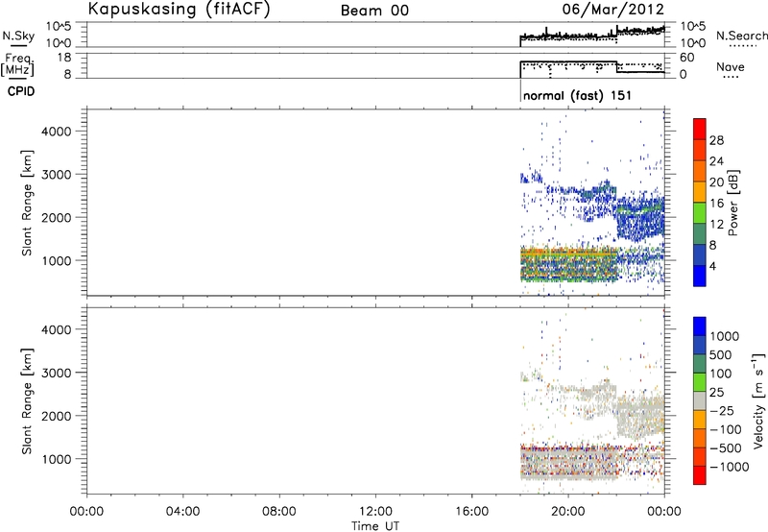Viewport: 768px width, 532px height.
Task: Click the "12" tick on Power color bar
Action: [716, 225]
